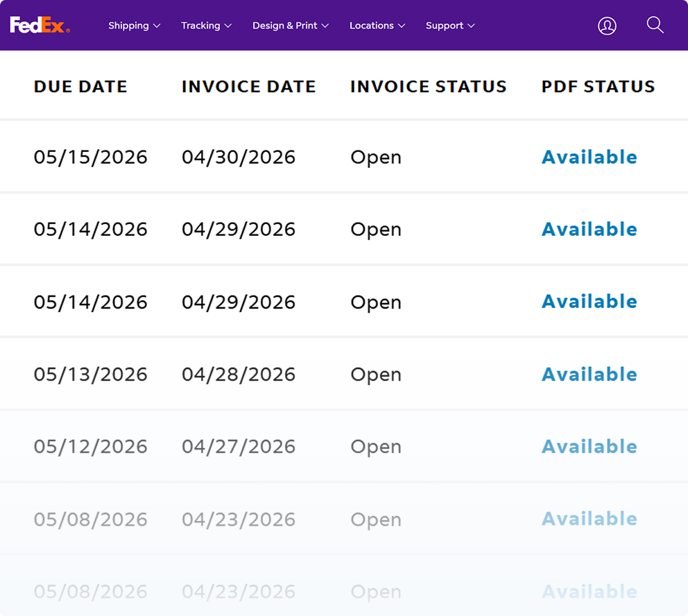Expand the Design & Print chevron
Viewport: 688px width, 616px height.
tap(325, 26)
